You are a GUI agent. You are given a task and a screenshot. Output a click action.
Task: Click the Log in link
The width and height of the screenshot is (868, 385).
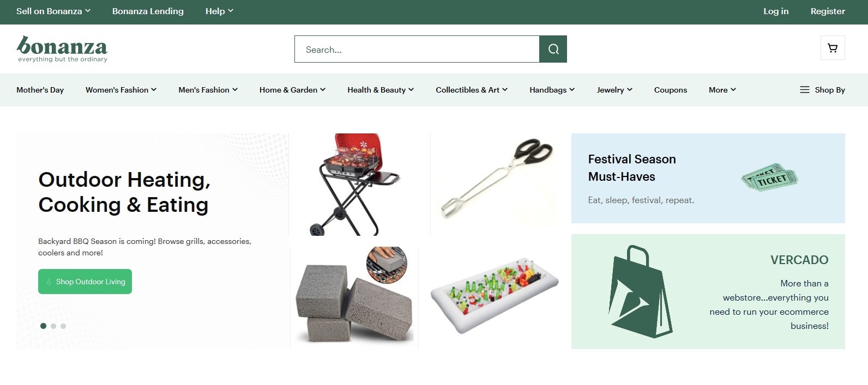(x=776, y=11)
